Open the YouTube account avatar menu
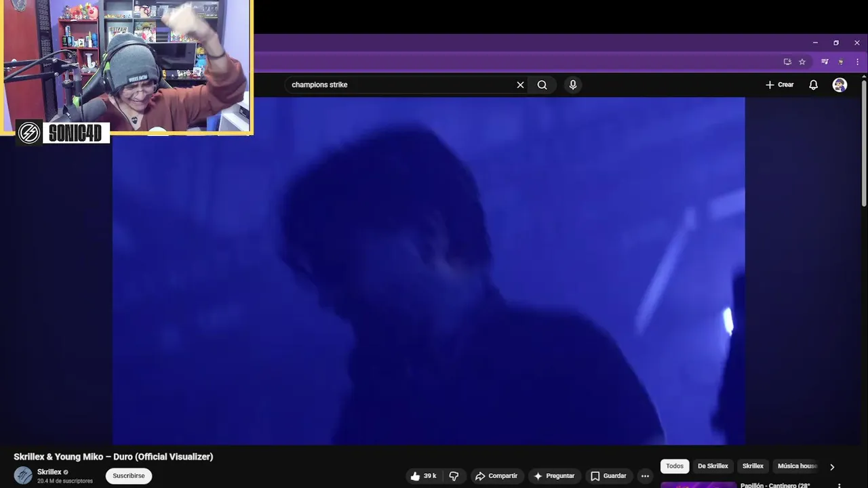This screenshot has height=488, width=868. [840, 85]
